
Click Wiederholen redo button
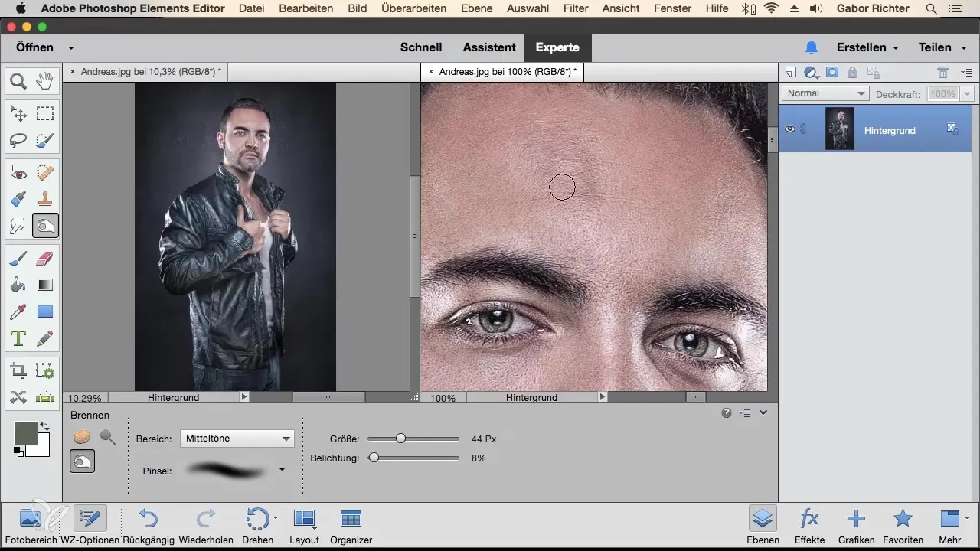pos(206,525)
